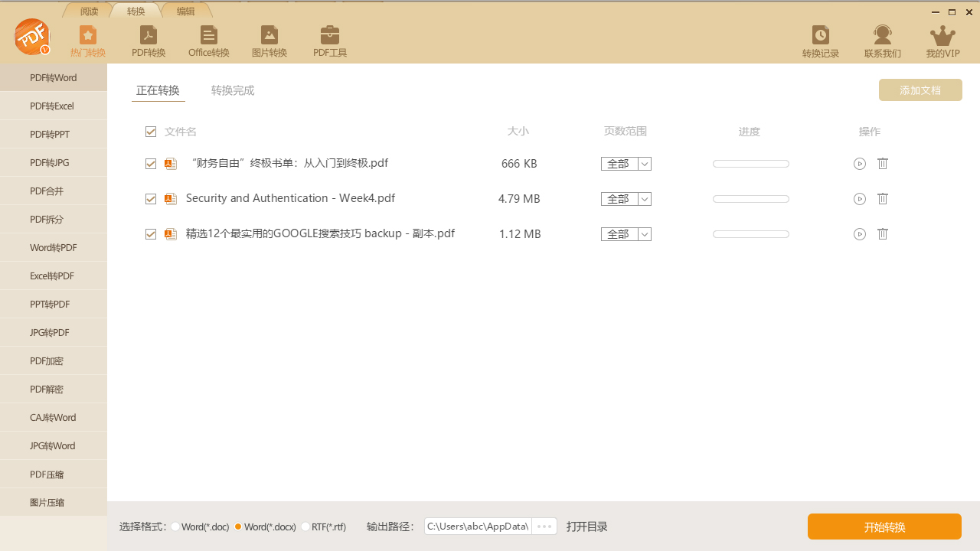980x551 pixels.
Task: Select 图片压缩 in sidebar
Action: 54,502
